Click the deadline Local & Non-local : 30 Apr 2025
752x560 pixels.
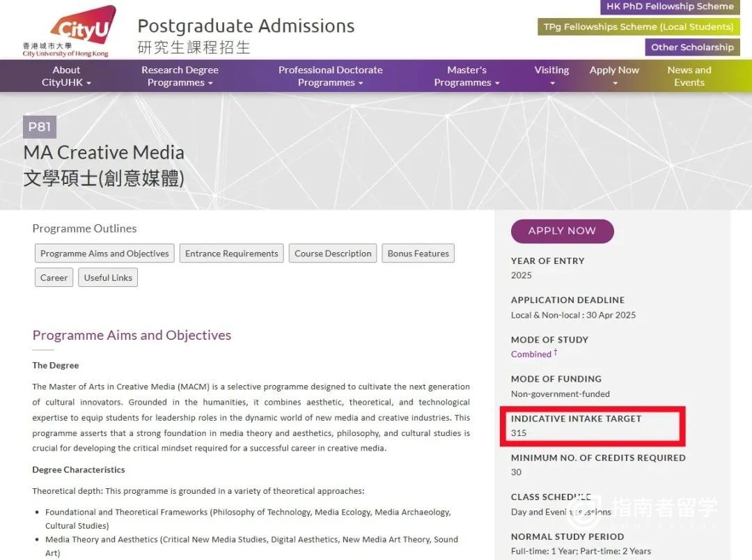pos(574,316)
